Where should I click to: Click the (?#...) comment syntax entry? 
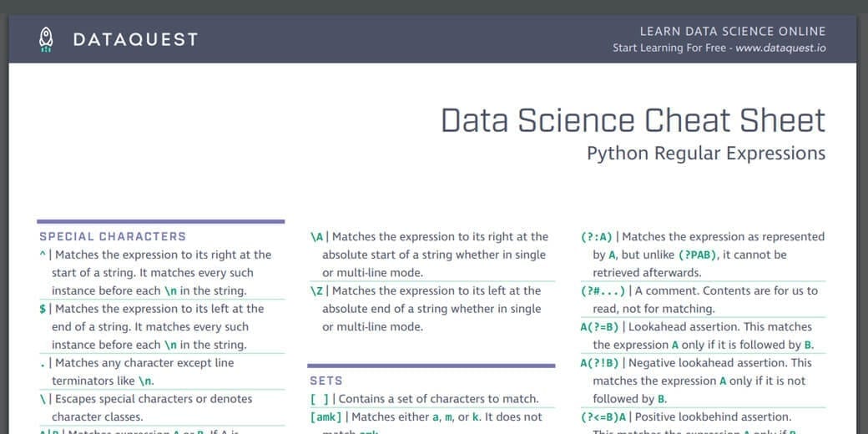[603, 290]
